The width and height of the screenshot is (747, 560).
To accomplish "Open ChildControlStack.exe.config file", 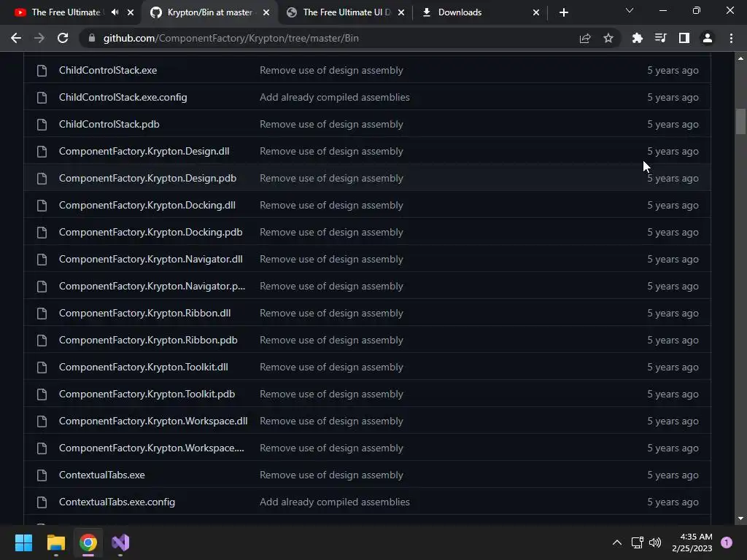I will 123,97.
